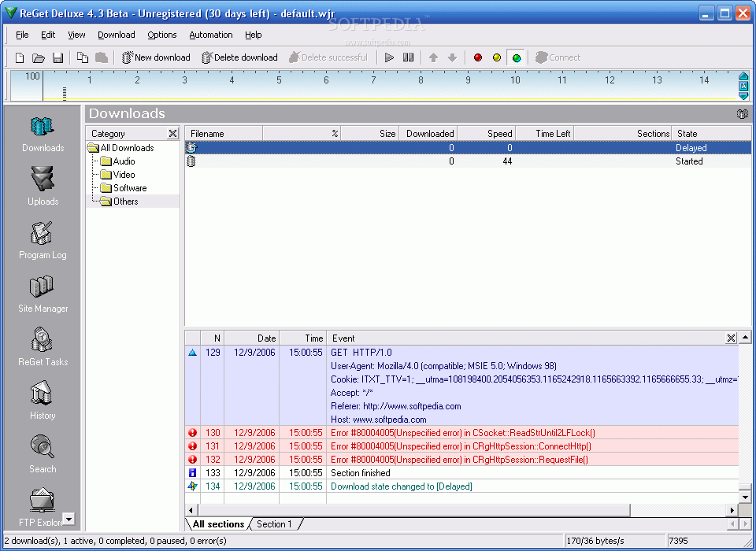The width and height of the screenshot is (756, 551).
Task: Select the red traffic mode button
Action: coord(477,57)
